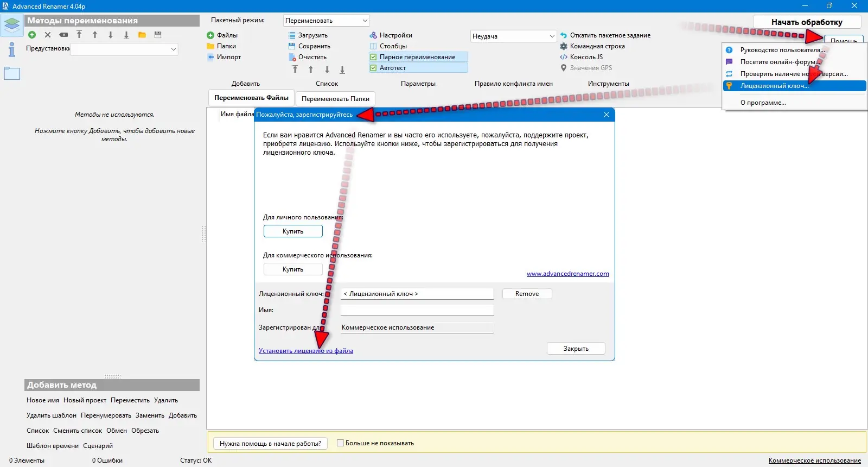The width and height of the screenshot is (868, 467).
Task: Click the Импорт button
Action: click(224, 57)
